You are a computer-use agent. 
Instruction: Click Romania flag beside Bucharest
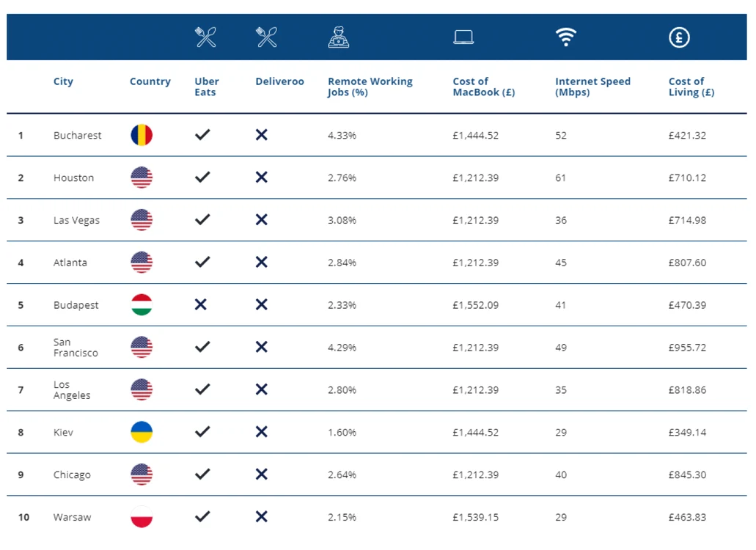[x=142, y=135]
